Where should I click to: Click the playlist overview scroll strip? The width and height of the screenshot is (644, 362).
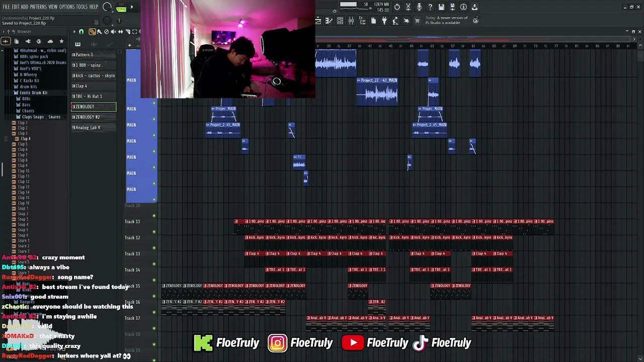point(473,38)
